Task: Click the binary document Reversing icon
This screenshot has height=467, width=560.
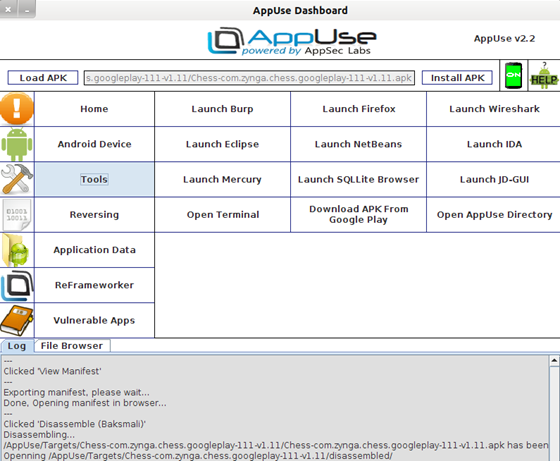Action: coord(17,215)
